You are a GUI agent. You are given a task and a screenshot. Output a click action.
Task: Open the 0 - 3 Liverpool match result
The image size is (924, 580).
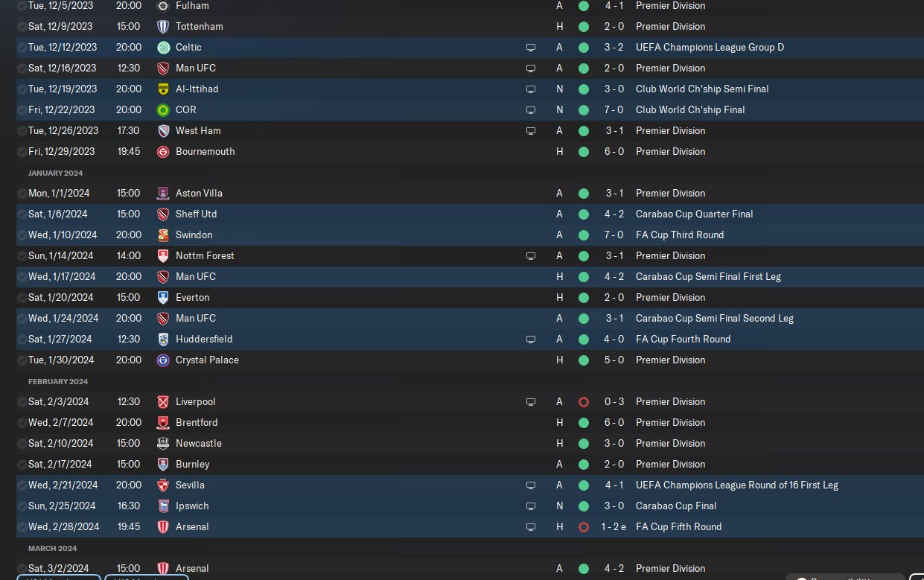(x=614, y=401)
